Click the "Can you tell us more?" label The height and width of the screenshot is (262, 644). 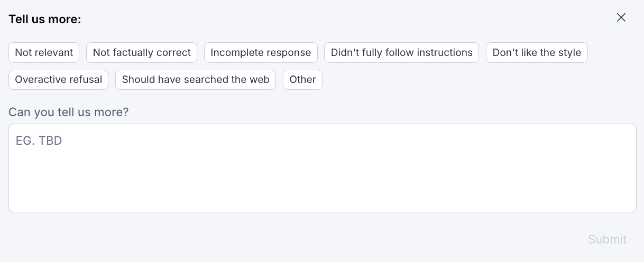[69, 113]
